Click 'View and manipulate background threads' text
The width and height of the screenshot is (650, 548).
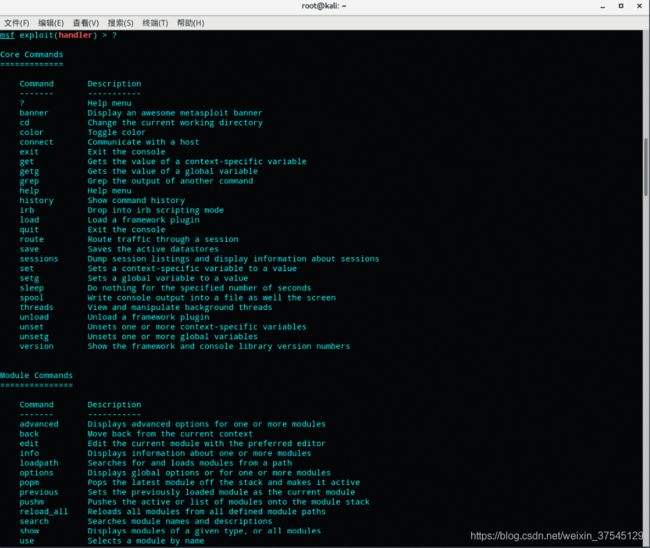click(x=180, y=307)
